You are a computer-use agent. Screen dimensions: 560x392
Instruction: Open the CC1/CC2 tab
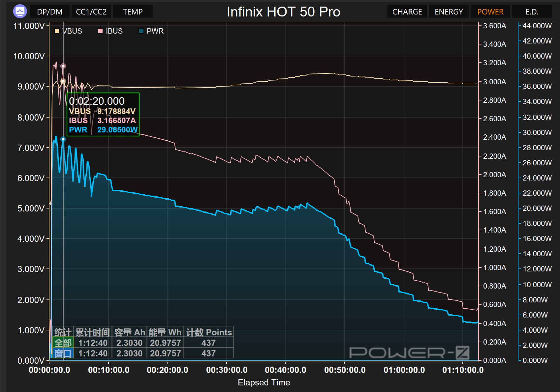[91, 12]
